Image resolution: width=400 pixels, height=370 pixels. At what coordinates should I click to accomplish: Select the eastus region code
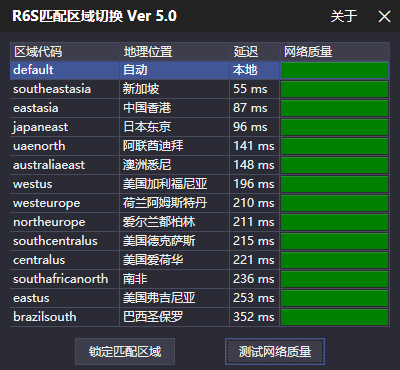point(31,298)
